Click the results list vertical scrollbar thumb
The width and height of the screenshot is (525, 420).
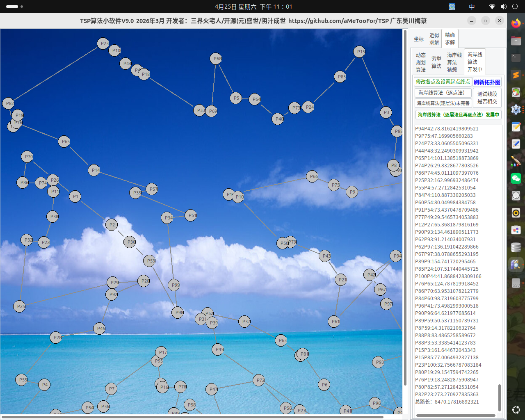499,397
